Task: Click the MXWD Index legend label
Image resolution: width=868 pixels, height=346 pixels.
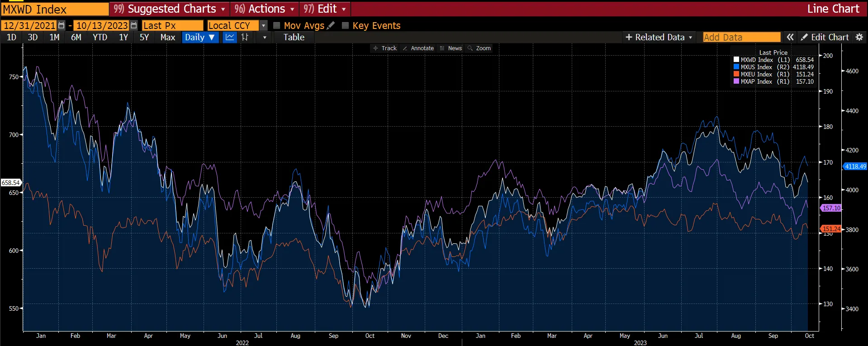Action: pos(757,60)
